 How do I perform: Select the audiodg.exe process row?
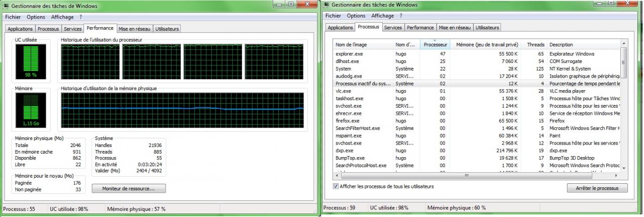click(x=476, y=76)
